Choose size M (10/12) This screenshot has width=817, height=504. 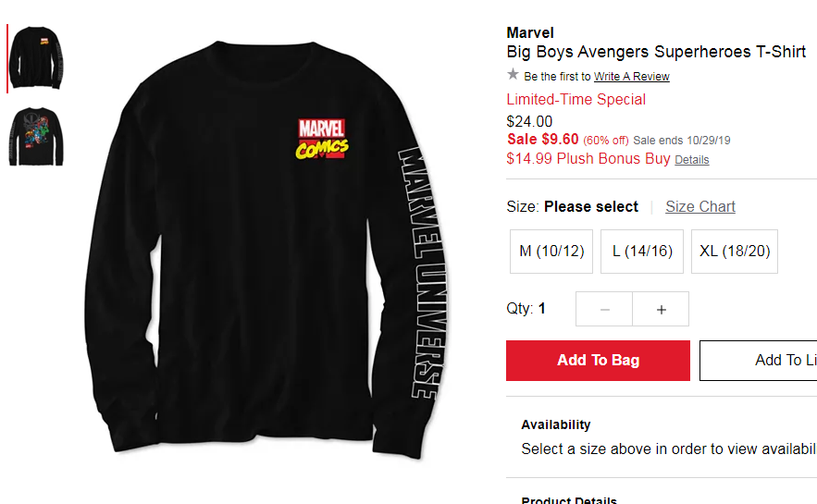pyautogui.click(x=551, y=252)
